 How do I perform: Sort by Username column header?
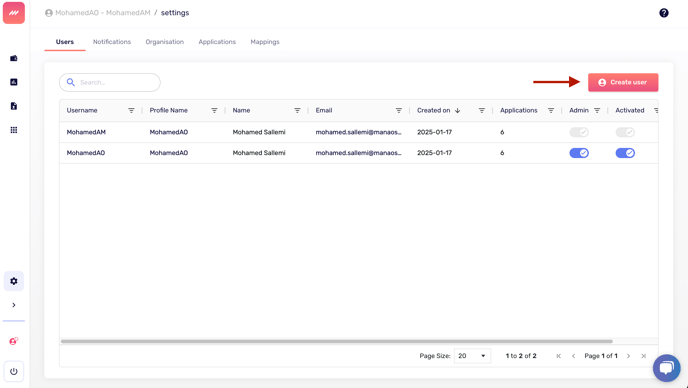pos(82,111)
